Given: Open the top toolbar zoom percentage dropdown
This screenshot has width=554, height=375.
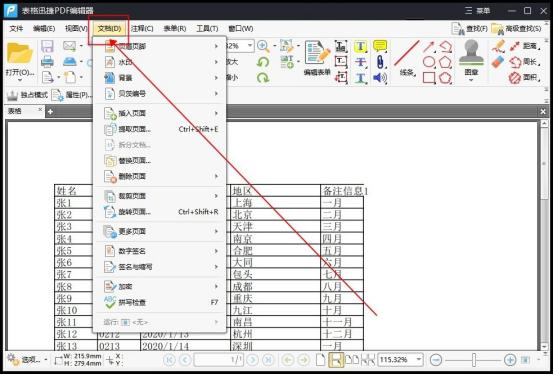Looking at the screenshot, I should [250, 46].
